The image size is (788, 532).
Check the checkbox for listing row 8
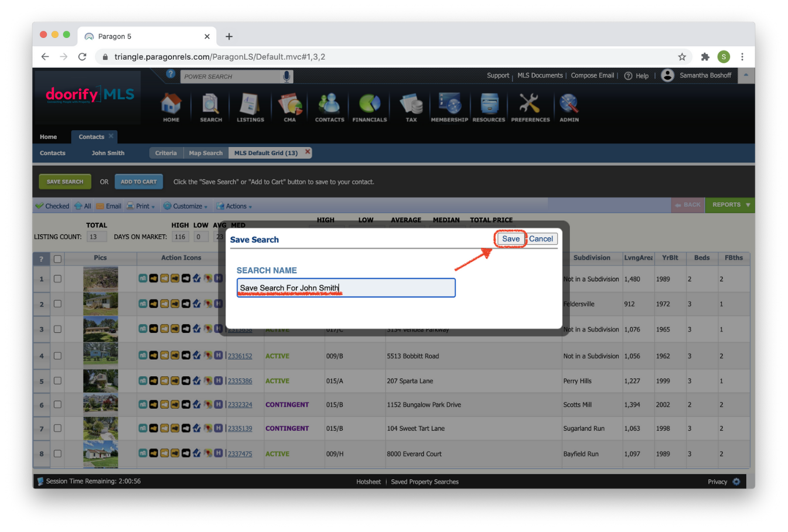click(x=57, y=453)
